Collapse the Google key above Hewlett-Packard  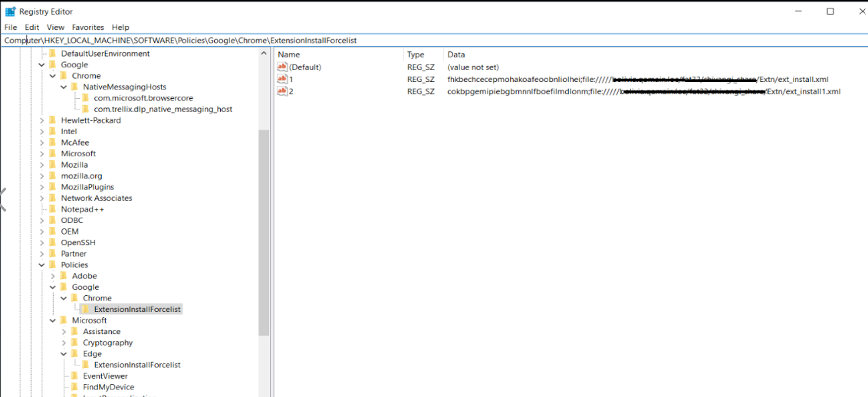click(41, 64)
